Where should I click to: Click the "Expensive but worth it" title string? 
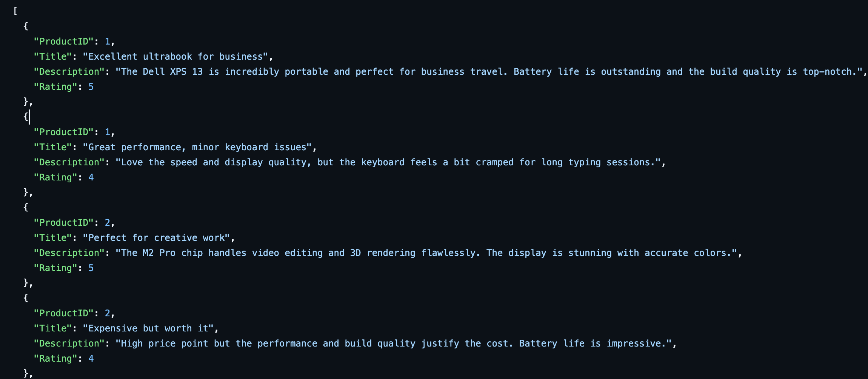pyautogui.click(x=148, y=328)
